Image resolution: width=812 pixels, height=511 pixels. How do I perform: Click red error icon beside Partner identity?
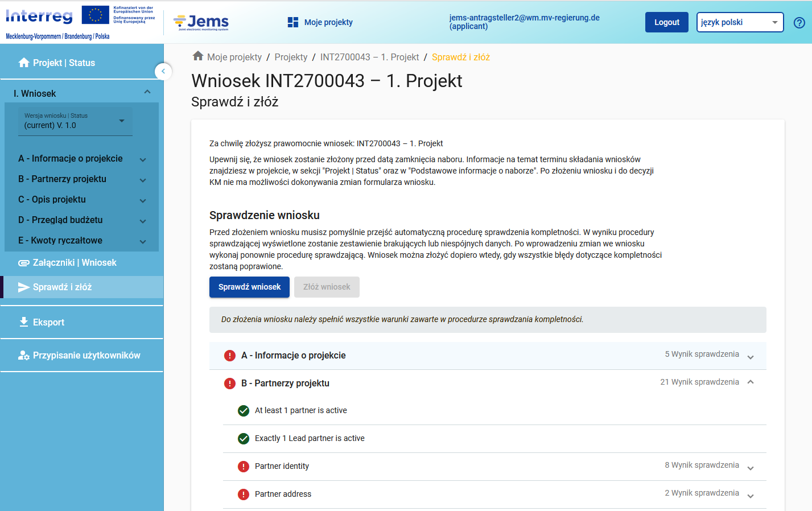[x=244, y=467]
